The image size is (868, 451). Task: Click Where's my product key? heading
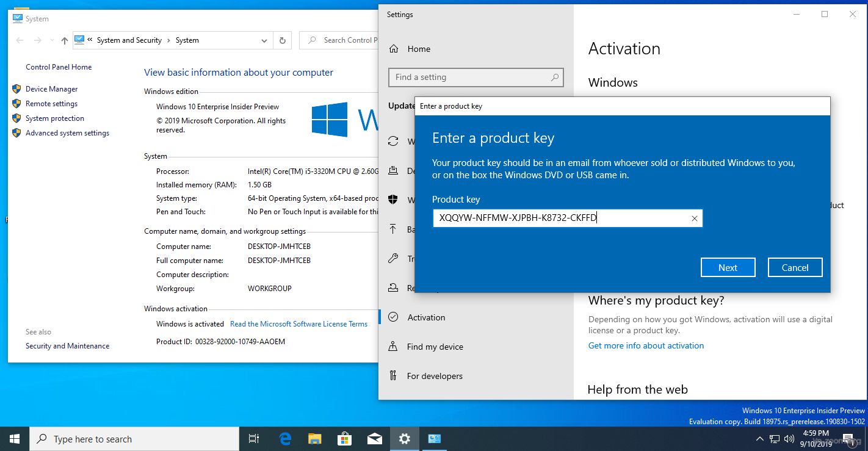coord(656,301)
